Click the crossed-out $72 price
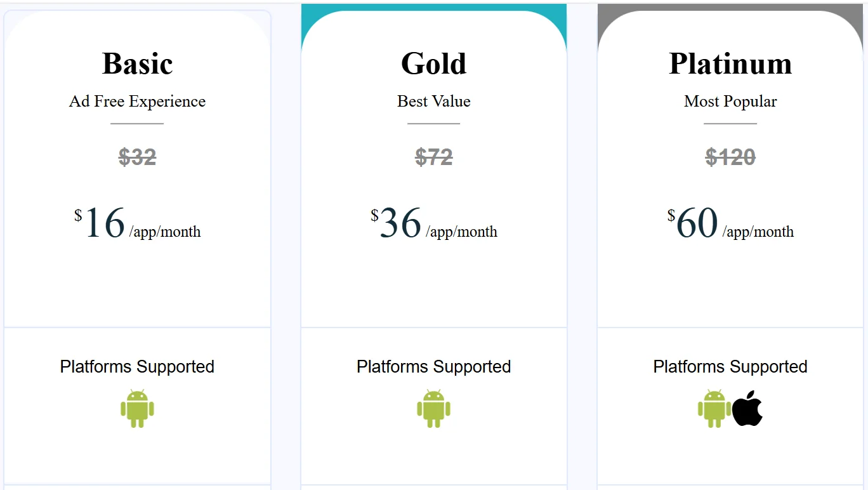Screen dimensions: 868x490 (x=433, y=157)
